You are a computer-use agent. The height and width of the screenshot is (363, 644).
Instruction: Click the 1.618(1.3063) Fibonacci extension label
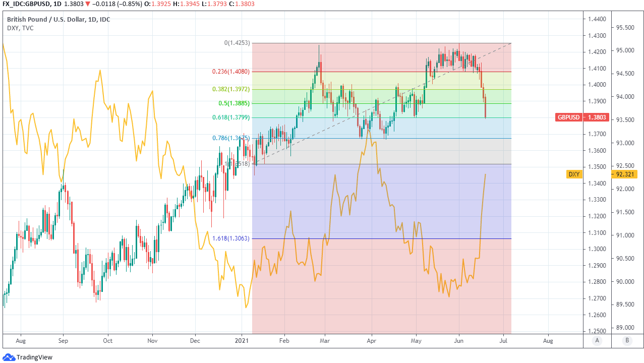231,238
